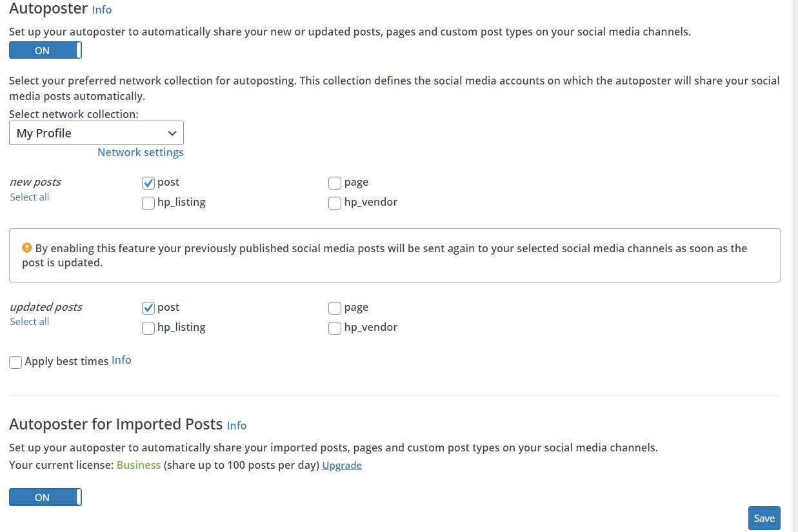The width and height of the screenshot is (798, 532).
Task: Select all new posts types
Action: point(30,197)
